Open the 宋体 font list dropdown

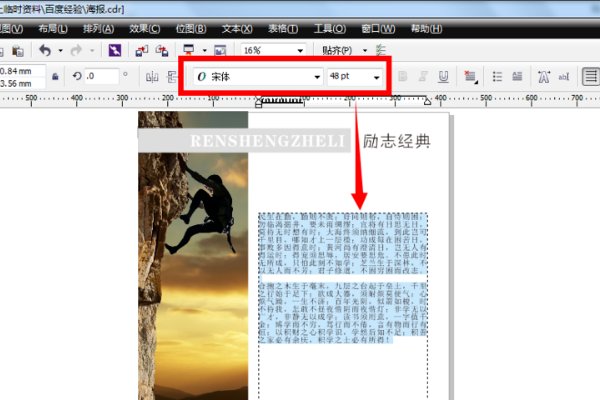(317, 77)
